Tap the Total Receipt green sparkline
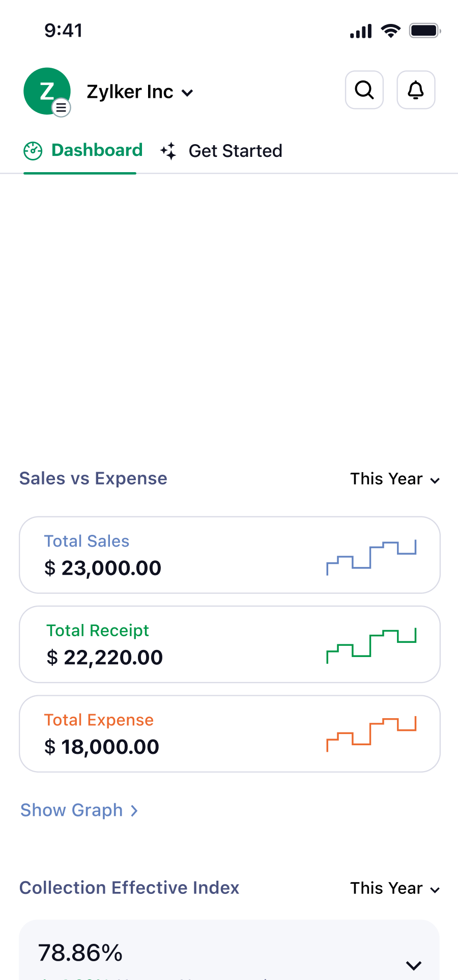Screen dimensions: 458x980 371,644
